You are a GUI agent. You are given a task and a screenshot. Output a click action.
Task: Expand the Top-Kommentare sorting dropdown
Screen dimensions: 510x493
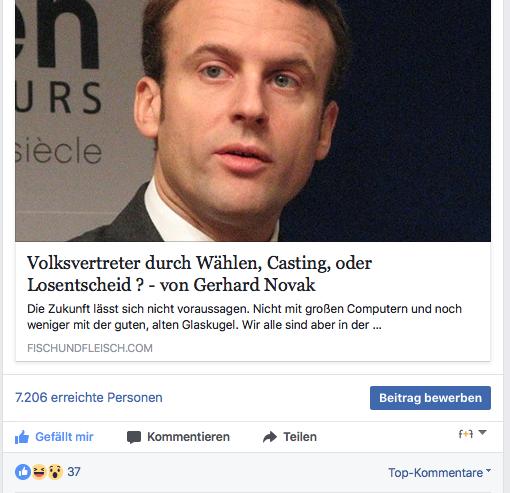(x=439, y=473)
